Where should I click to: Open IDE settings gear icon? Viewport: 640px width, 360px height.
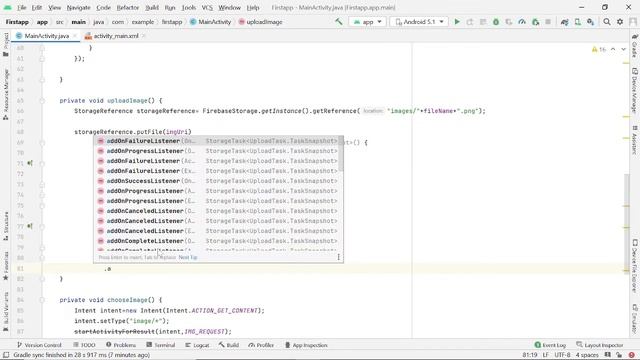coord(620,22)
